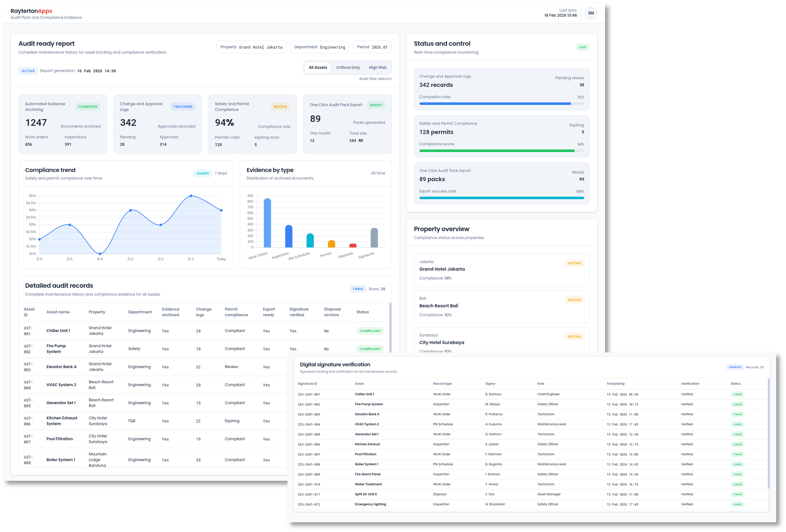
Task: Open the Period selector showing 2026.01
Action: tap(372, 47)
